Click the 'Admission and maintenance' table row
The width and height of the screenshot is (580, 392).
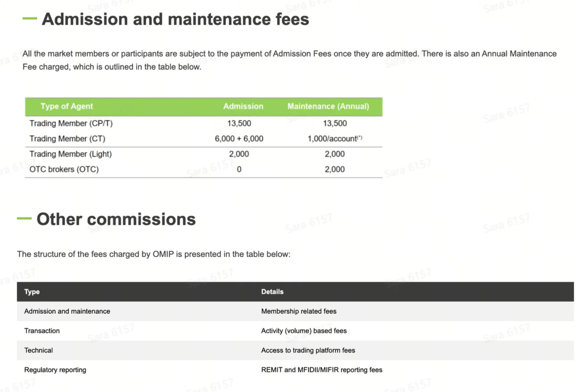pos(295,311)
